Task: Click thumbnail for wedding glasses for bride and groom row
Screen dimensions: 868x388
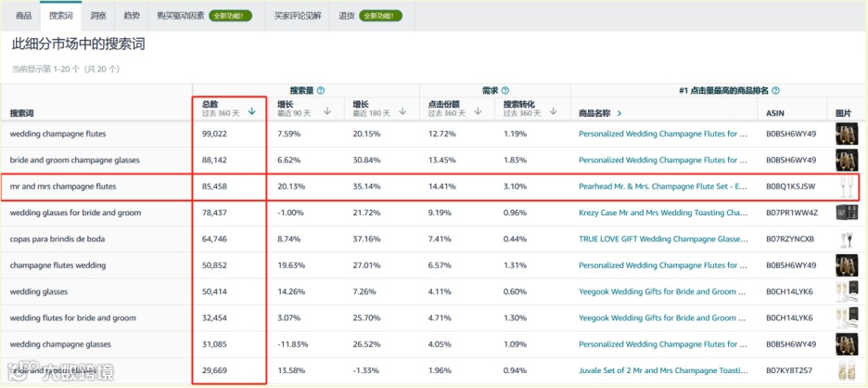Action: tap(847, 213)
